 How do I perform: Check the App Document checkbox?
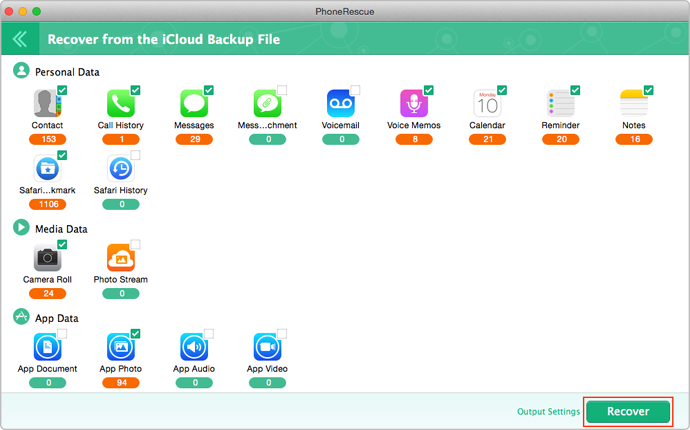[x=62, y=334]
